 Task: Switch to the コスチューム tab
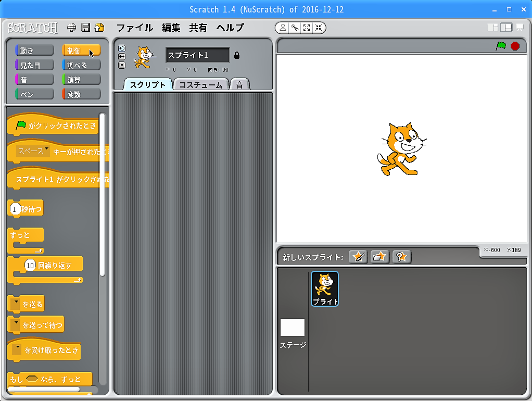coord(201,84)
